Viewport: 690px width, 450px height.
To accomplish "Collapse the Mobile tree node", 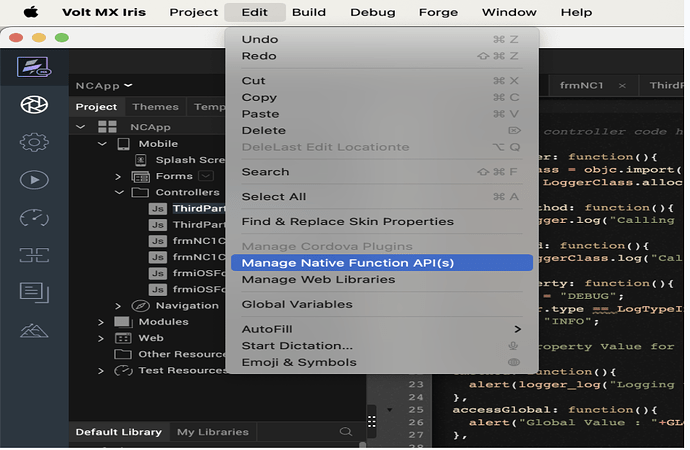I will (x=102, y=144).
